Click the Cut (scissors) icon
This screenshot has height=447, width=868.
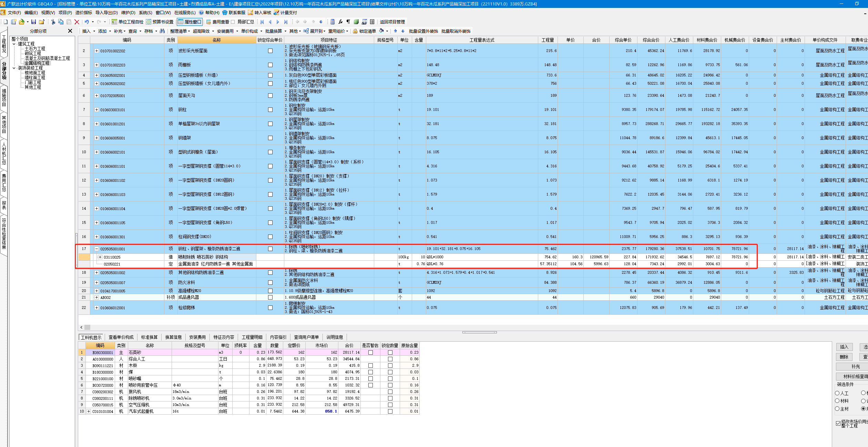click(53, 22)
